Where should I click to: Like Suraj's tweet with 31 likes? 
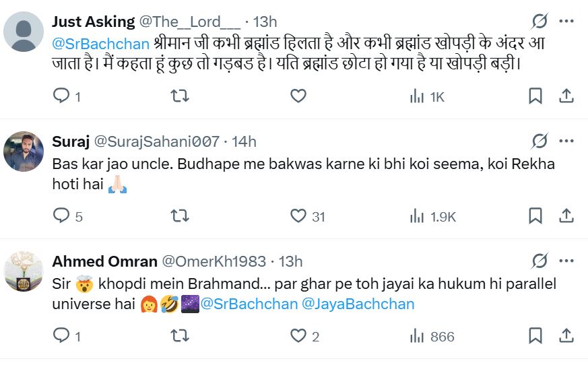point(298,216)
